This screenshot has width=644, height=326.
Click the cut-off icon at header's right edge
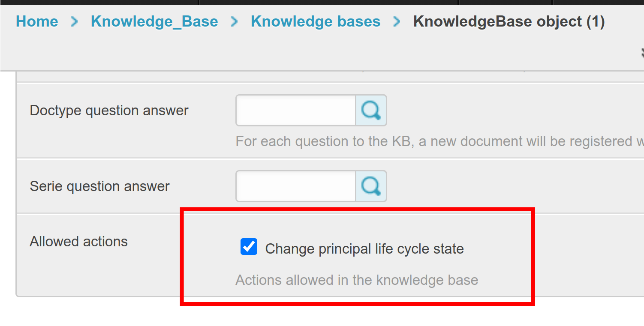pyautogui.click(x=642, y=53)
